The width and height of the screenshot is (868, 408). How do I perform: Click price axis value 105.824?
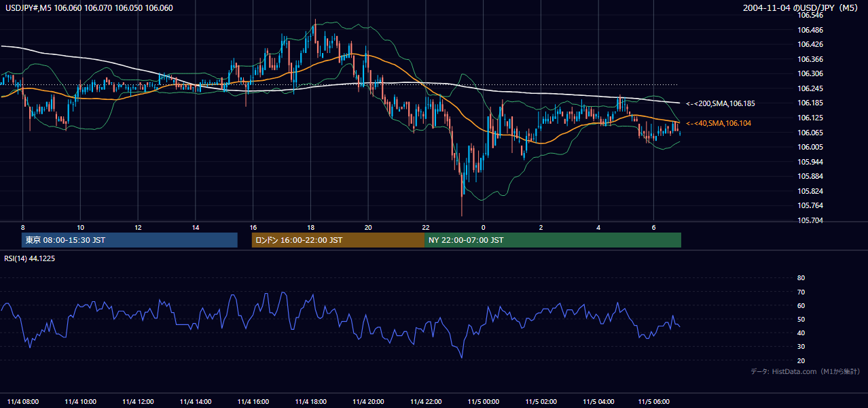[811, 191]
